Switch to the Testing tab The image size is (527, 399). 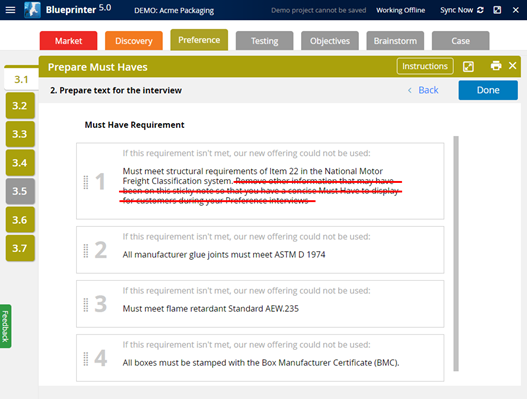pos(265,41)
